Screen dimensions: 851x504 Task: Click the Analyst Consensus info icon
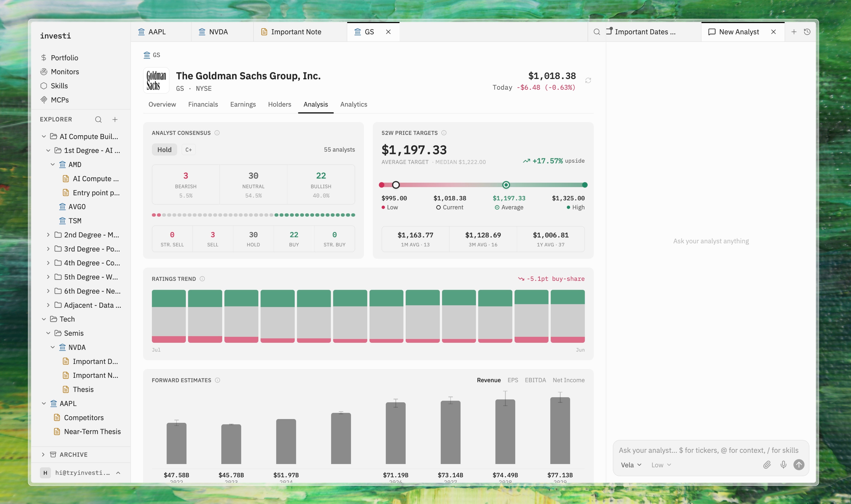[217, 133]
